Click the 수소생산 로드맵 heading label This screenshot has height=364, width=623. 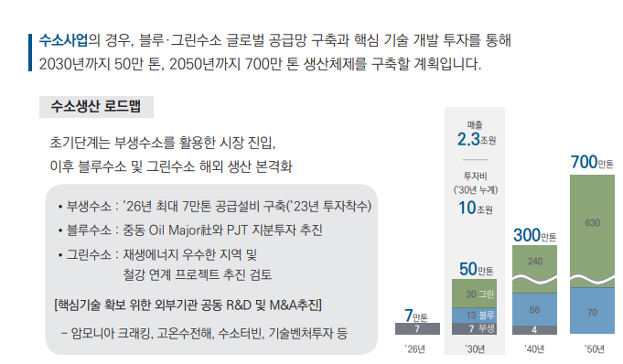96,106
